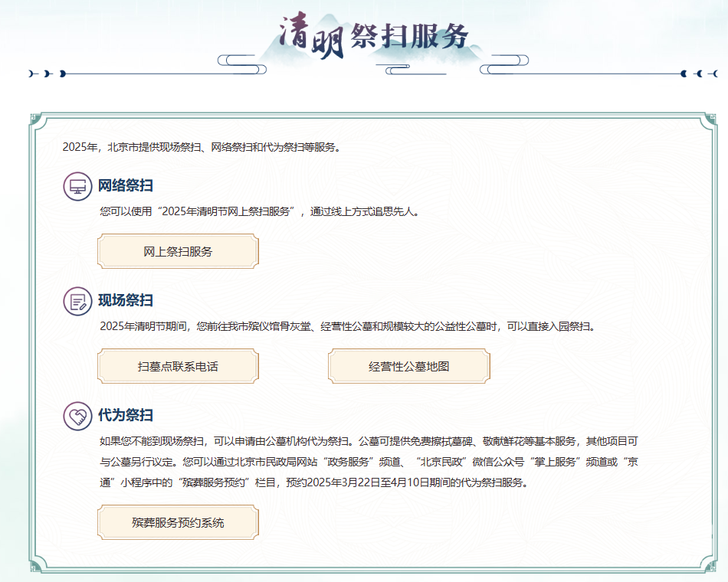Click the top-left corner ornament of the frame
728x582 pixels.
coord(36,119)
